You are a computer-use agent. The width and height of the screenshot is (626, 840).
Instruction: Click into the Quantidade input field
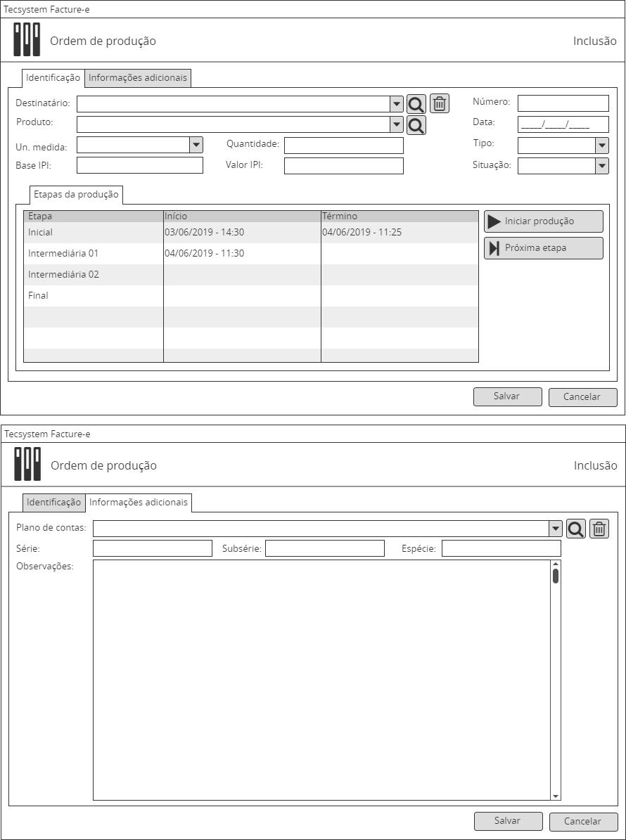click(x=343, y=146)
